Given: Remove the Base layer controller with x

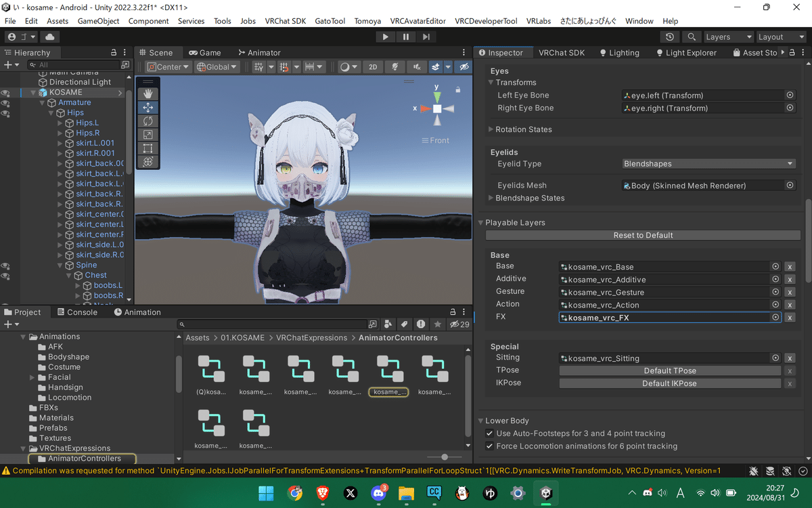Looking at the screenshot, I should [x=790, y=267].
